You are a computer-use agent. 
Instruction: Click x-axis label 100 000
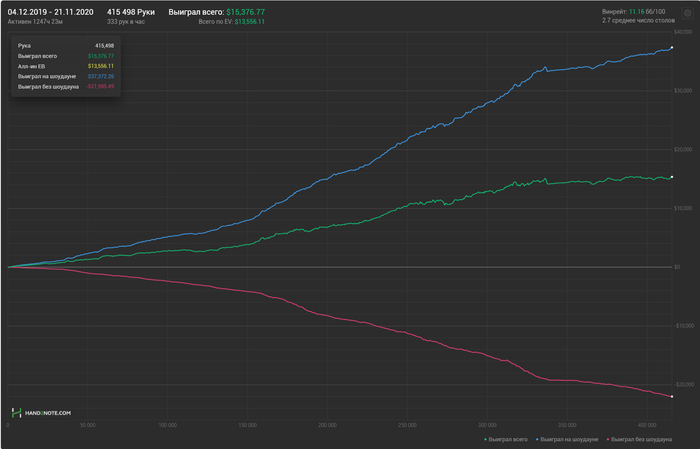(168, 425)
